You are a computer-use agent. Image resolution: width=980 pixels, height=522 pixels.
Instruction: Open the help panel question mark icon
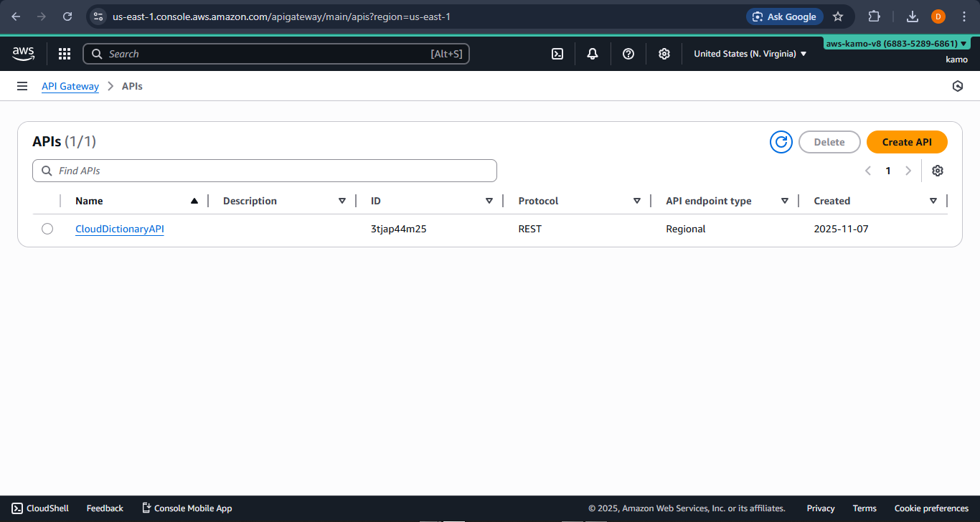628,53
